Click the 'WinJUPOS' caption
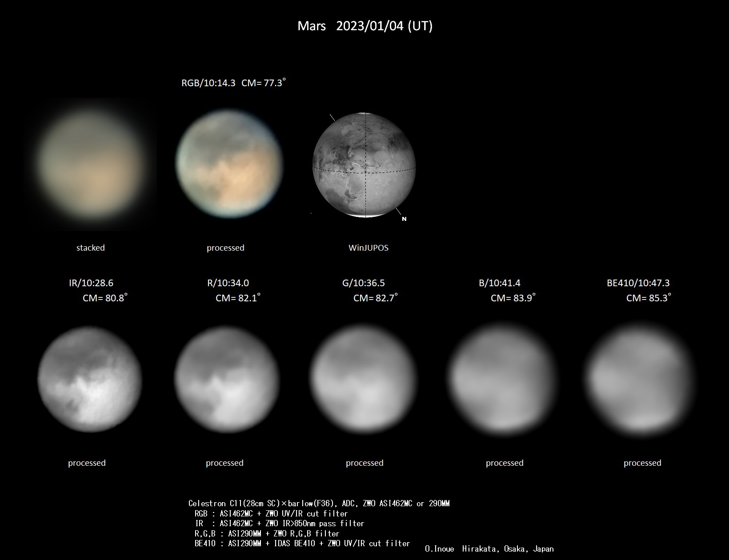The width and height of the screenshot is (729, 560). (x=369, y=248)
